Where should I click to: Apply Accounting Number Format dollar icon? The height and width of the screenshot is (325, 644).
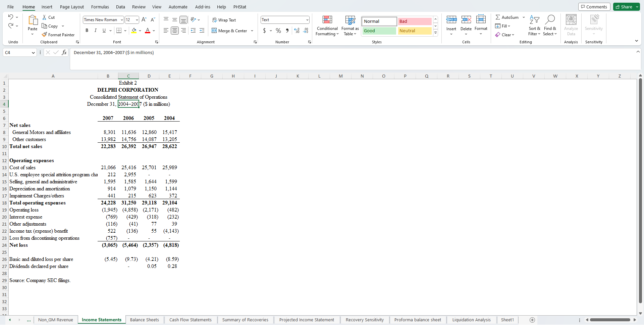[x=264, y=31]
